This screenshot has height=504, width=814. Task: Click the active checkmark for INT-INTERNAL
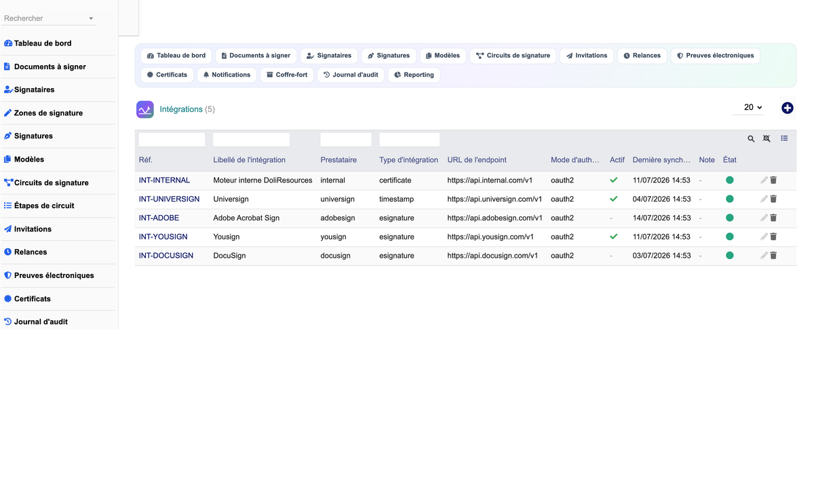pyautogui.click(x=614, y=180)
